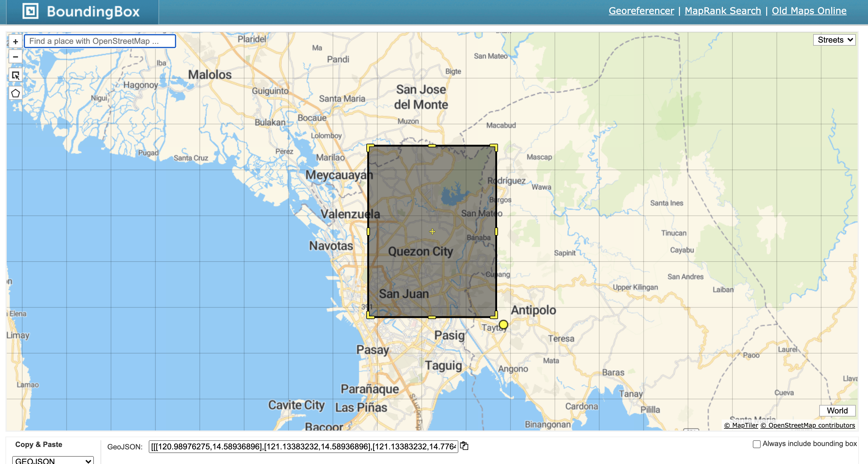Click the Cavite City map label
Screen dimensions: 868x464
click(296, 405)
